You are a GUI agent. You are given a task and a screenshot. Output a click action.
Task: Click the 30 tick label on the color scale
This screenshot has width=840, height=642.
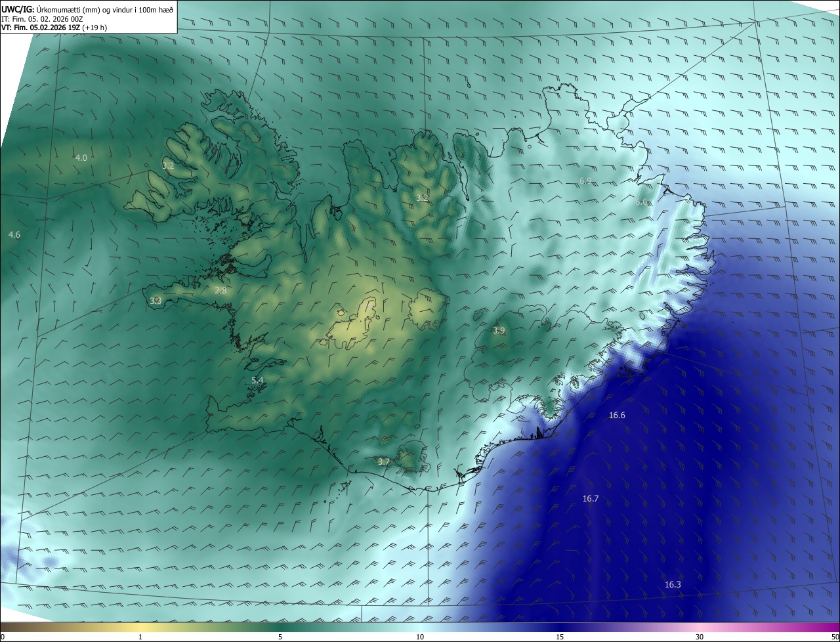pos(700,637)
